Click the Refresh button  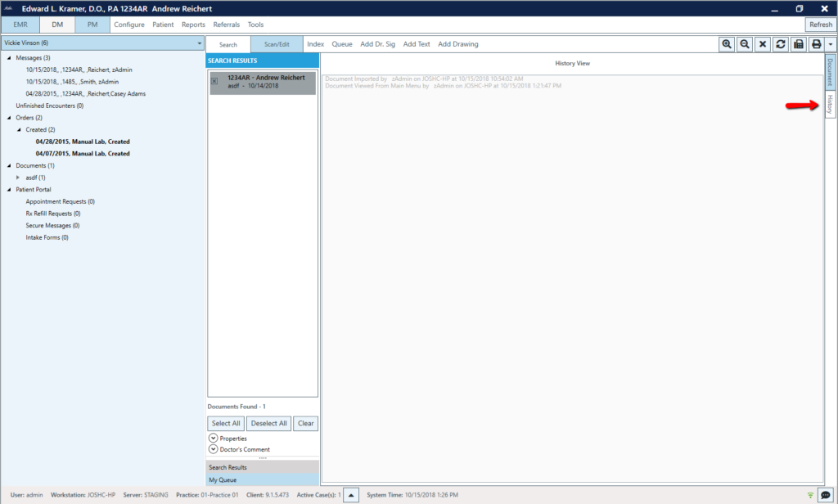tap(820, 25)
